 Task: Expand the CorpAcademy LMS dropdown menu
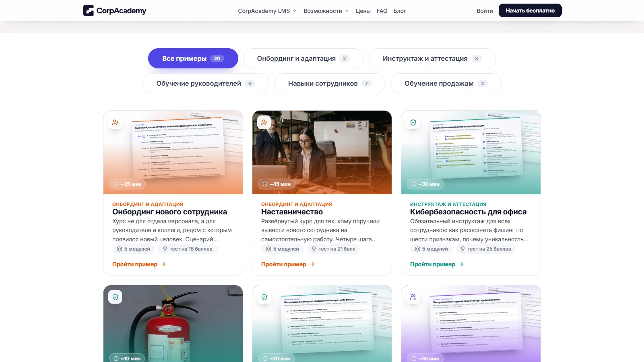click(x=267, y=11)
